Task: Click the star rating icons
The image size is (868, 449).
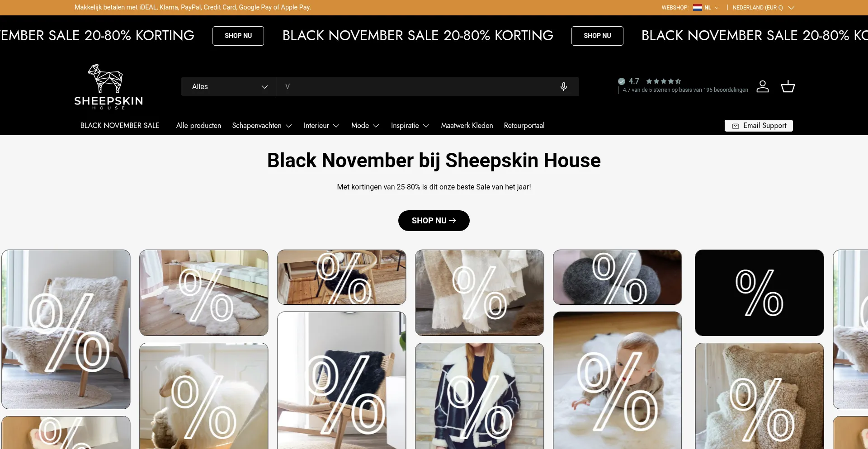Action: coord(663,81)
